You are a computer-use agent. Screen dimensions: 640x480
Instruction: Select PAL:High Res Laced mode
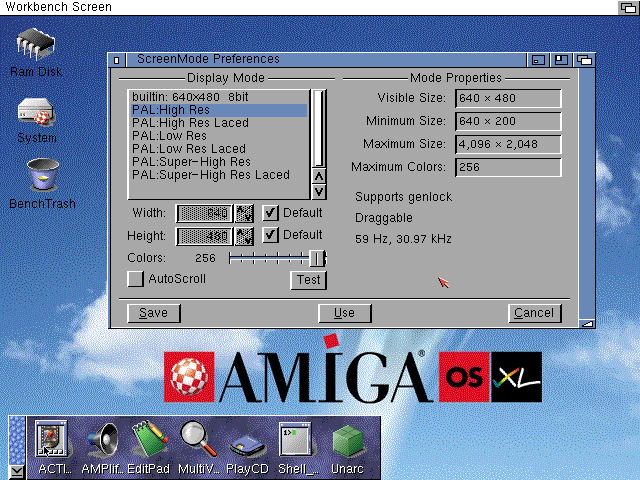(219, 123)
